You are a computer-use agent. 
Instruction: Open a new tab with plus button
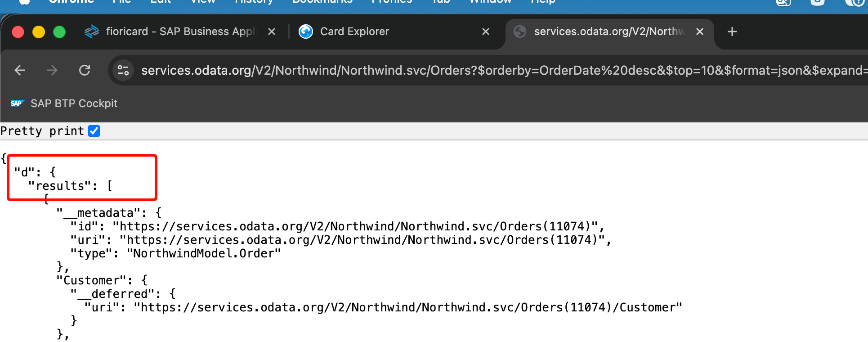tap(732, 31)
